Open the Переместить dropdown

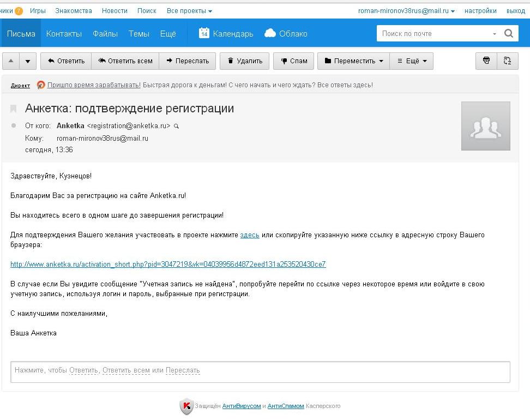click(x=353, y=61)
